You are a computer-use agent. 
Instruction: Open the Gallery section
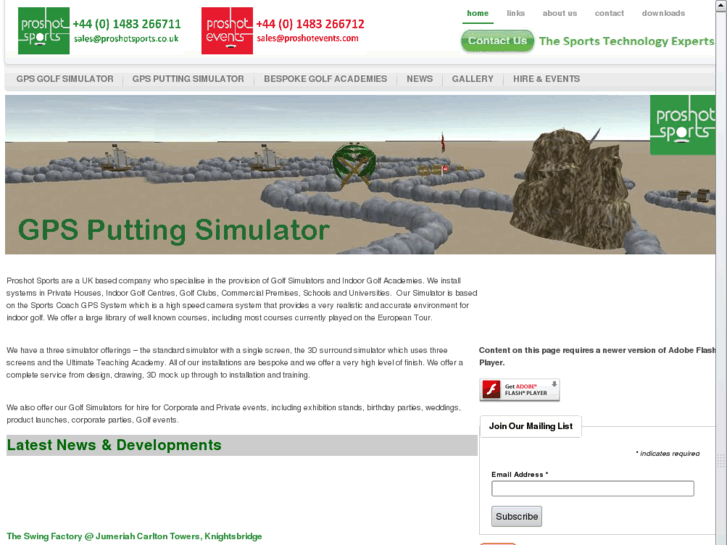point(472,79)
